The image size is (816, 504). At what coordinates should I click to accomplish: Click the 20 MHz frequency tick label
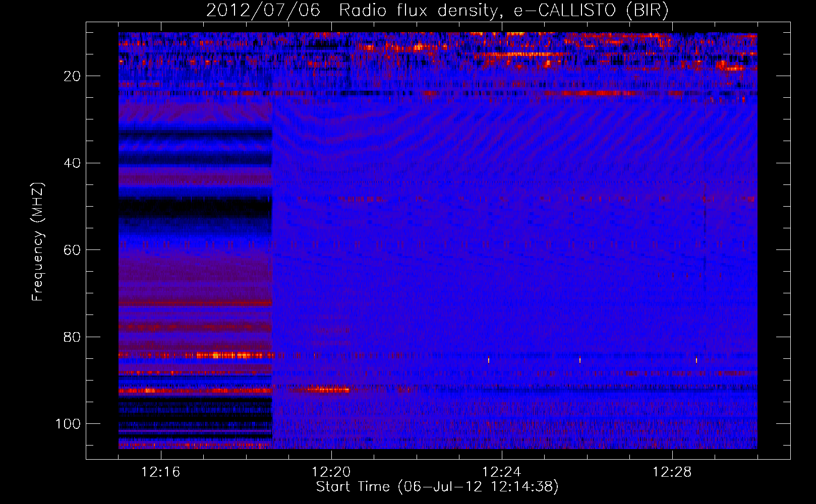pos(72,76)
